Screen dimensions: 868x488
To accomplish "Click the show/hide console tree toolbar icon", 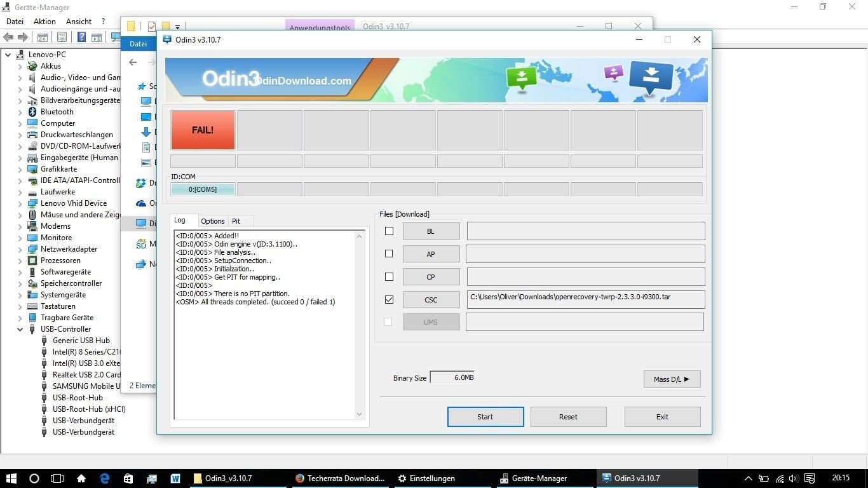I will 42,37.
